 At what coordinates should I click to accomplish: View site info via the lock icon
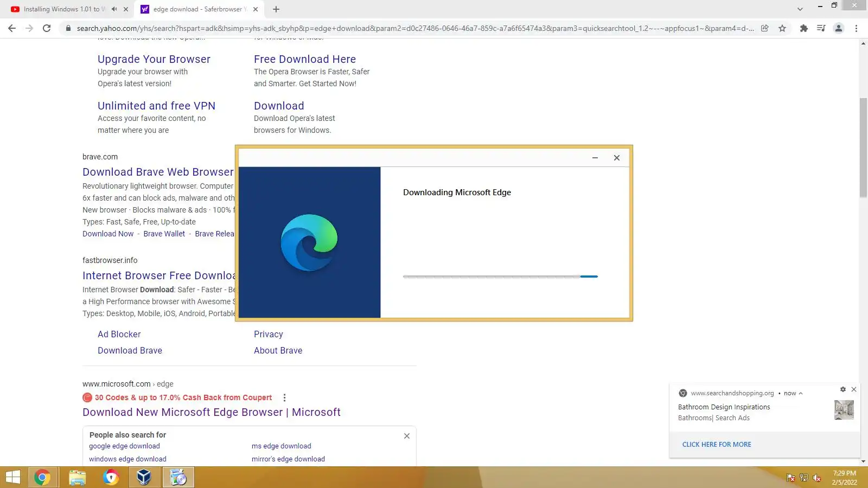tap(68, 28)
